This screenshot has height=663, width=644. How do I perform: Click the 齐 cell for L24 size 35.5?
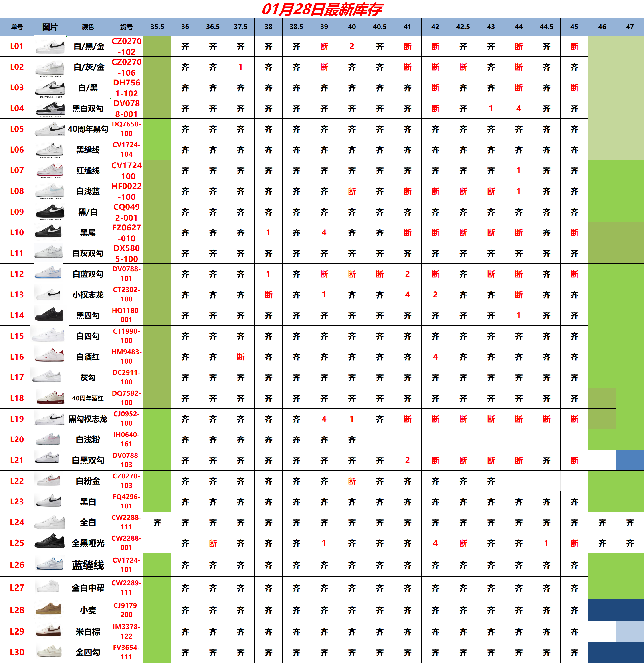[157, 522]
